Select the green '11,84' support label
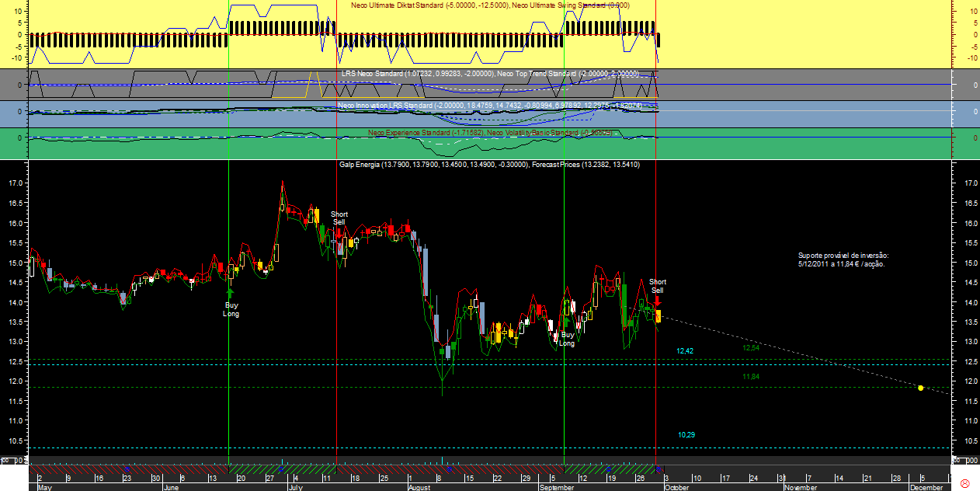 750,376
